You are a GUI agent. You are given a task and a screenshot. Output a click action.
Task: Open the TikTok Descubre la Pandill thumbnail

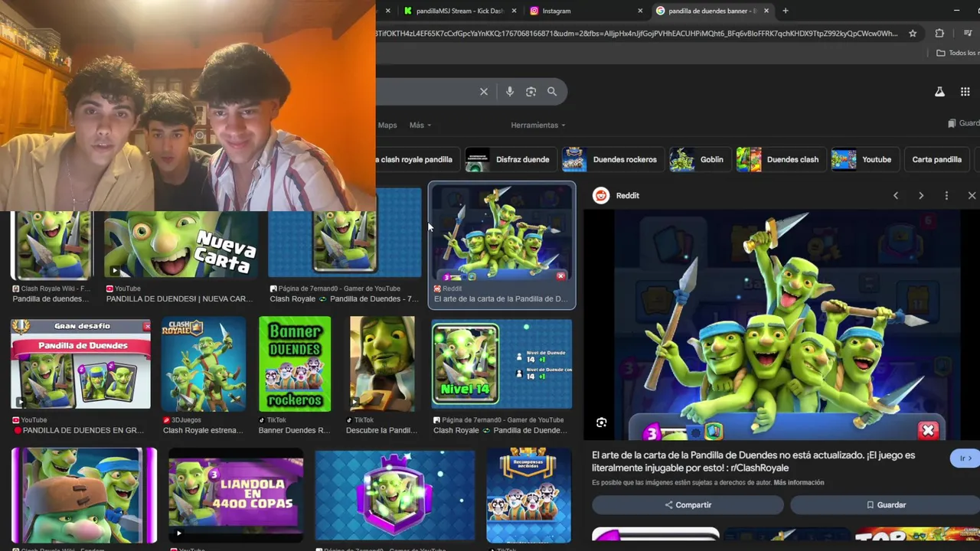point(382,364)
